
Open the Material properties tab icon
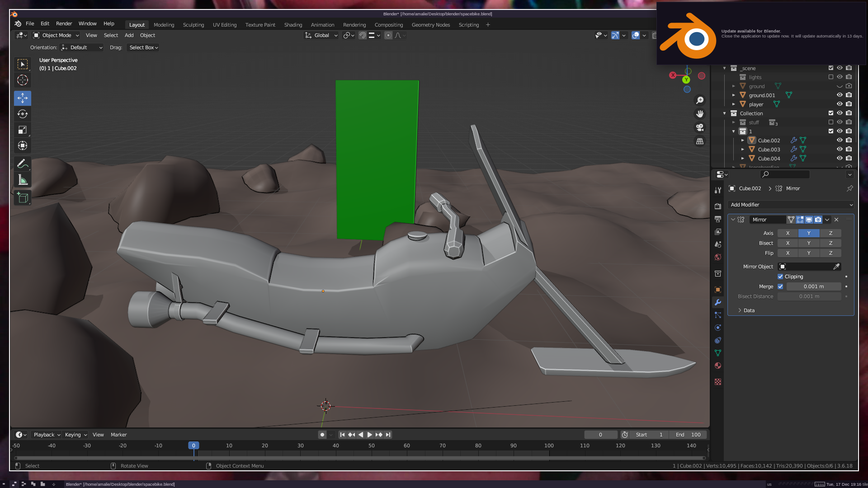(718, 366)
